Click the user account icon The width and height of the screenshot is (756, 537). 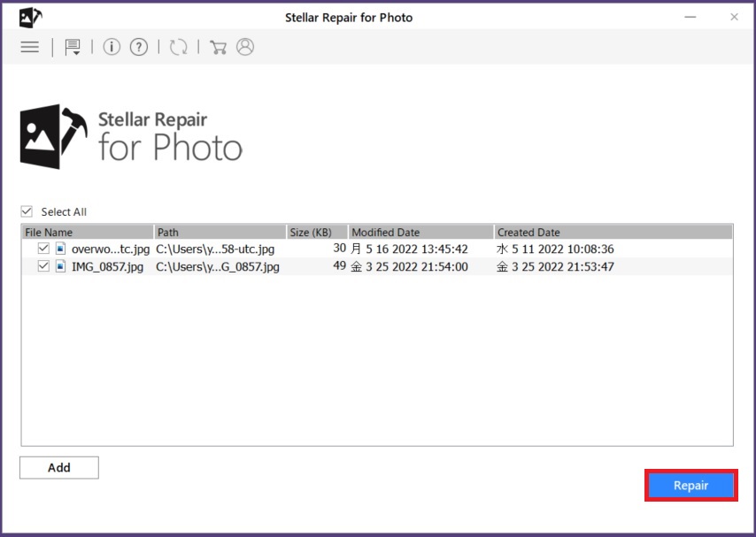[x=245, y=47]
